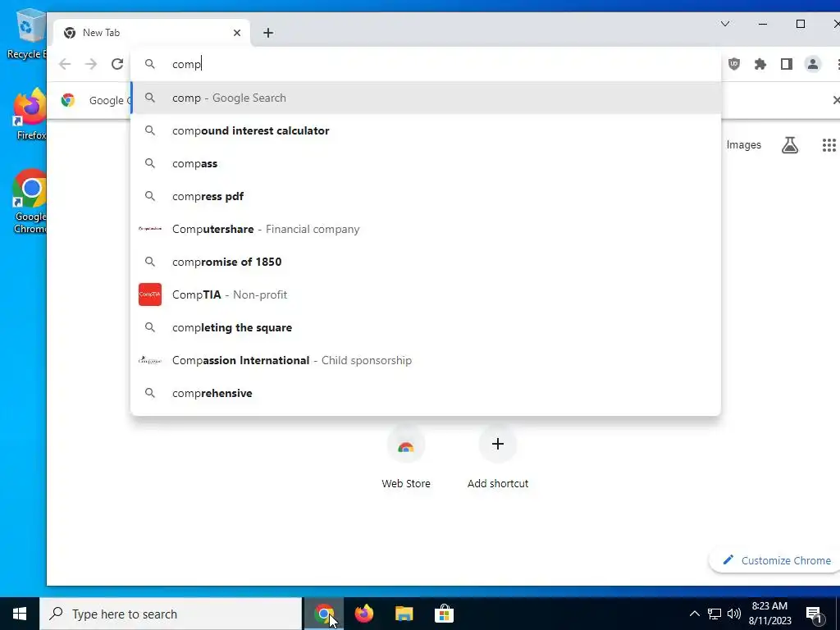The height and width of the screenshot is (630, 840).
Task: Open Microsoft Store from the taskbar
Action: point(444,614)
